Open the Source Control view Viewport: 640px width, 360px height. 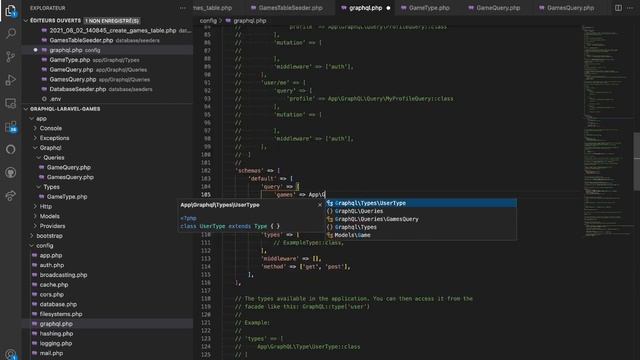point(11,56)
